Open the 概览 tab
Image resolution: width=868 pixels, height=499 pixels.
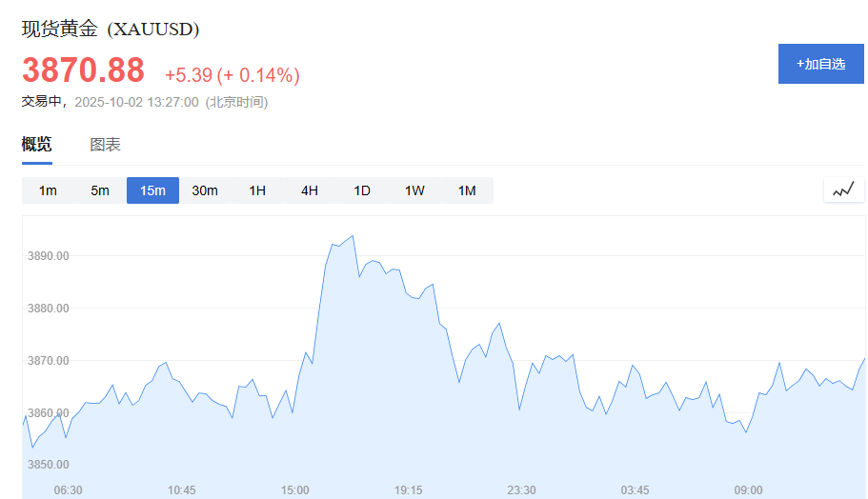click(x=36, y=145)
